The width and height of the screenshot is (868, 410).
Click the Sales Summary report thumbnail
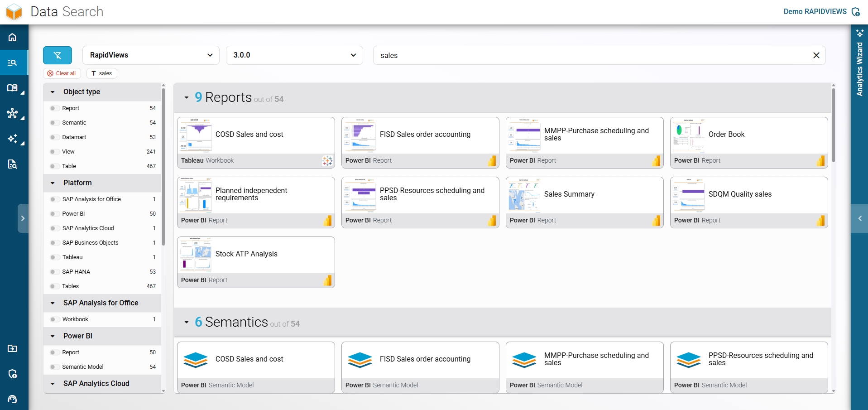click(x=524, y=195)
